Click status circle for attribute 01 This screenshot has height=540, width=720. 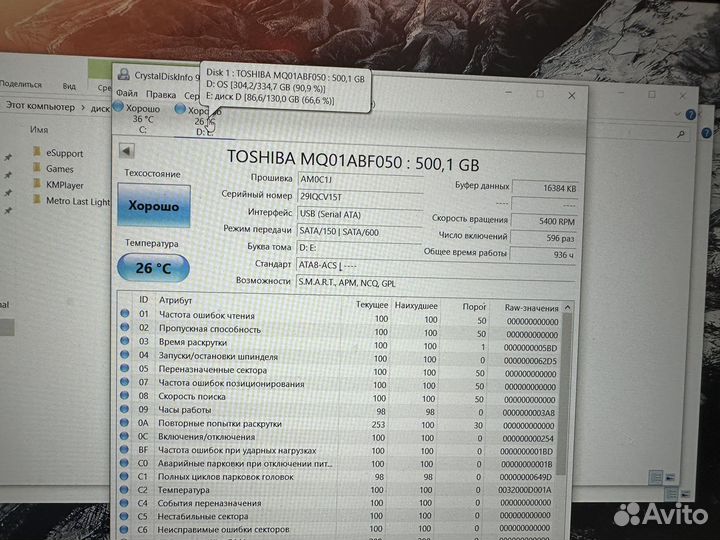click(125, 314)
